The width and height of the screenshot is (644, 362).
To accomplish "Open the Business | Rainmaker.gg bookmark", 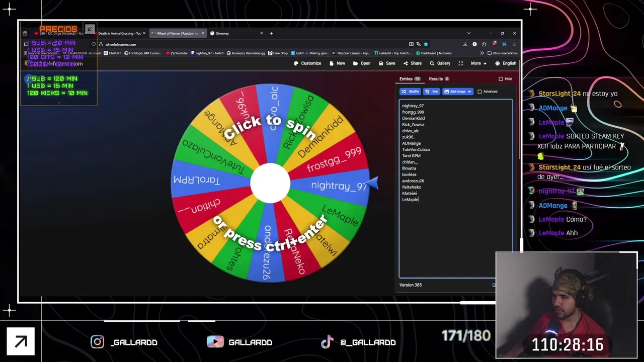I will (246, 53).
